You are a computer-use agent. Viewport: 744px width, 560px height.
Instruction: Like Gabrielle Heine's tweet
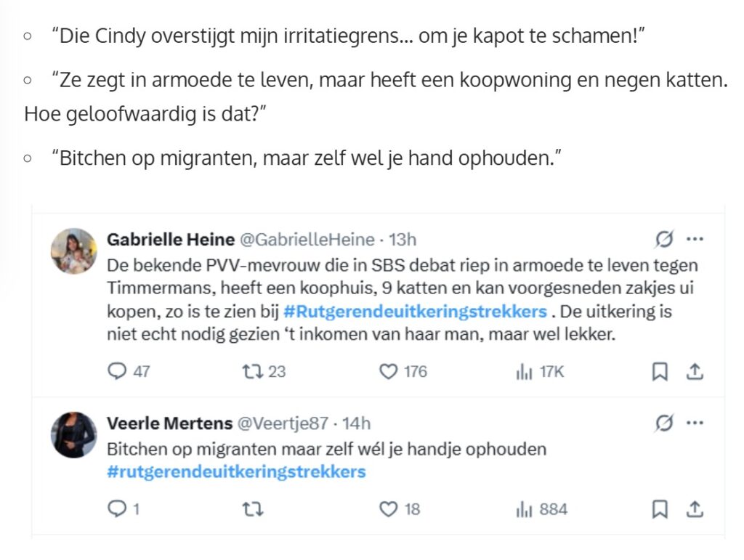(x=389, y=371)
